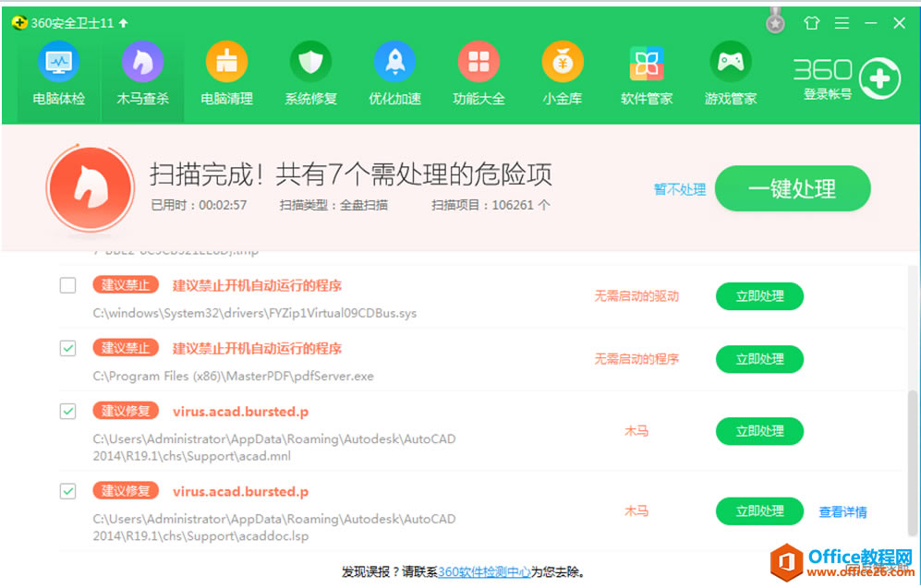Click the medal icon in title bar
The height and width of the screenshot is (588, 921).
[x=775, y=22]
